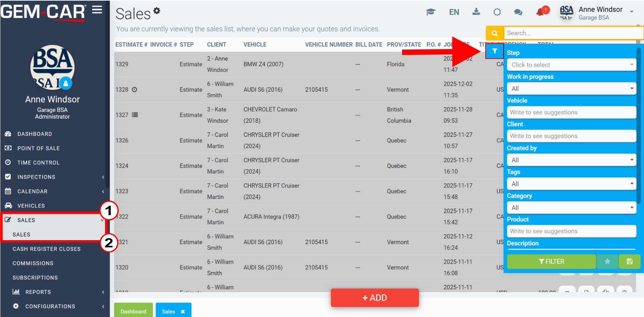Click the green FILTER button
The image size is (644, 317).
click(551, 261)
